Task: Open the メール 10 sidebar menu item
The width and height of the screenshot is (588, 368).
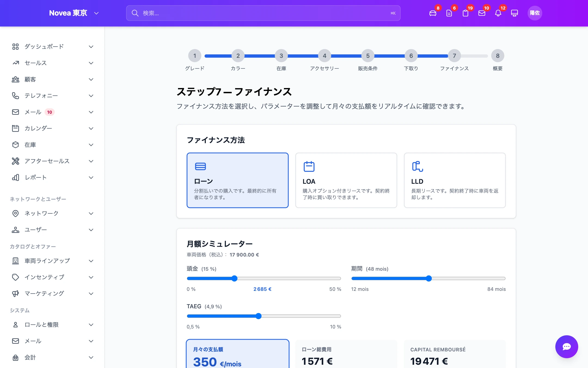Action: pos(53,112)
